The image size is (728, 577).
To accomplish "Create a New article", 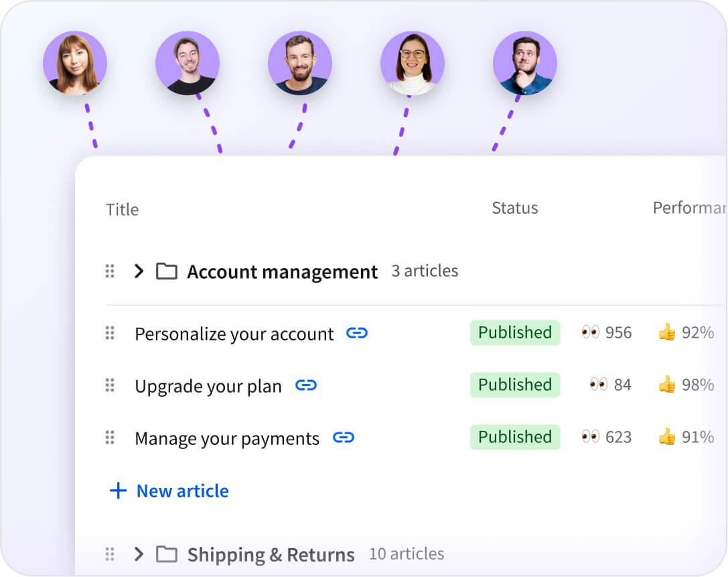I will pyautogui.click(x=181, y=491).
